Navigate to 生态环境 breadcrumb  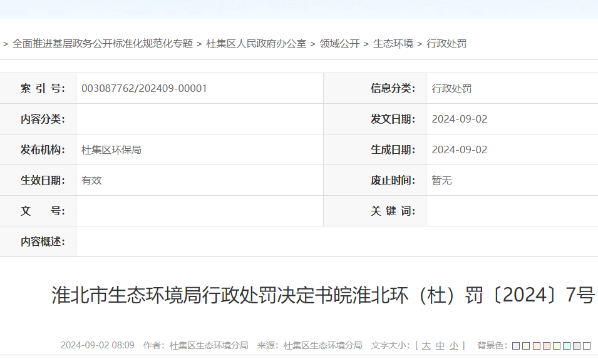coord(393,44)
